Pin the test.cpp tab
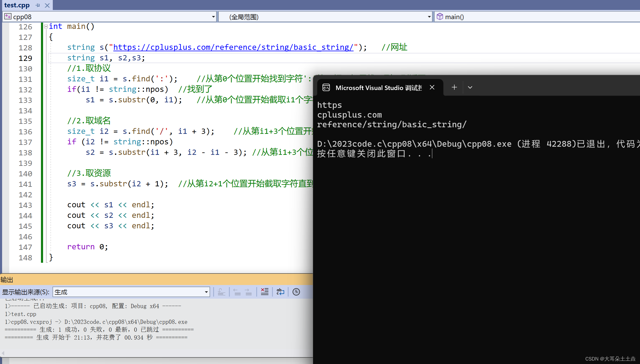Viewport: 640px width, 364px height. [x=38, y=5]
